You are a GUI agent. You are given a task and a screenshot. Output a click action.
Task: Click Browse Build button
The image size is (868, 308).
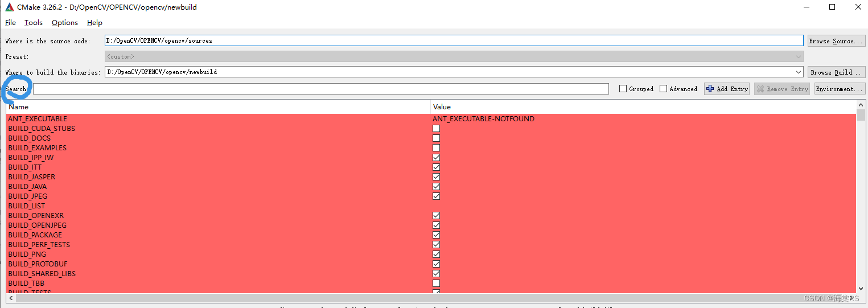836,72
